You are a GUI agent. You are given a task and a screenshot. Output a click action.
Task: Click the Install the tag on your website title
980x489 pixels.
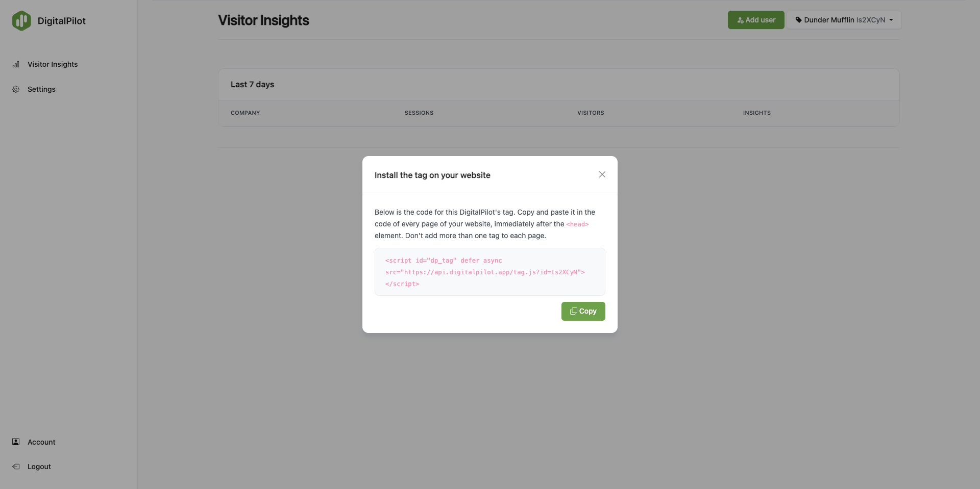pos(432,175)
